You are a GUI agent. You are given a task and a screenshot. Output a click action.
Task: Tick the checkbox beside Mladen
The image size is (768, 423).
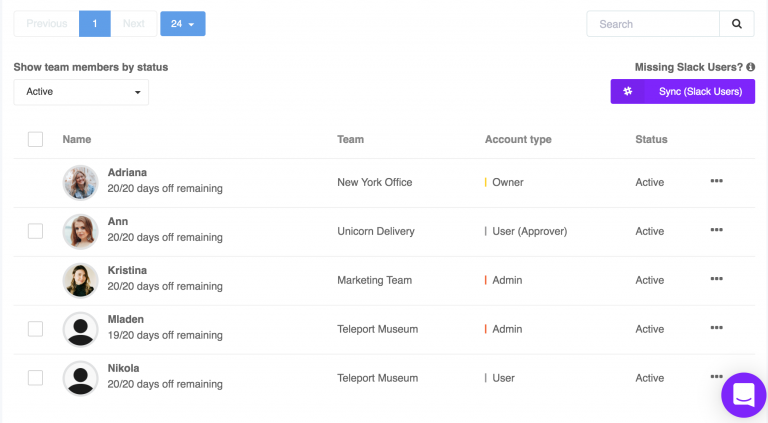click(35, 329)
